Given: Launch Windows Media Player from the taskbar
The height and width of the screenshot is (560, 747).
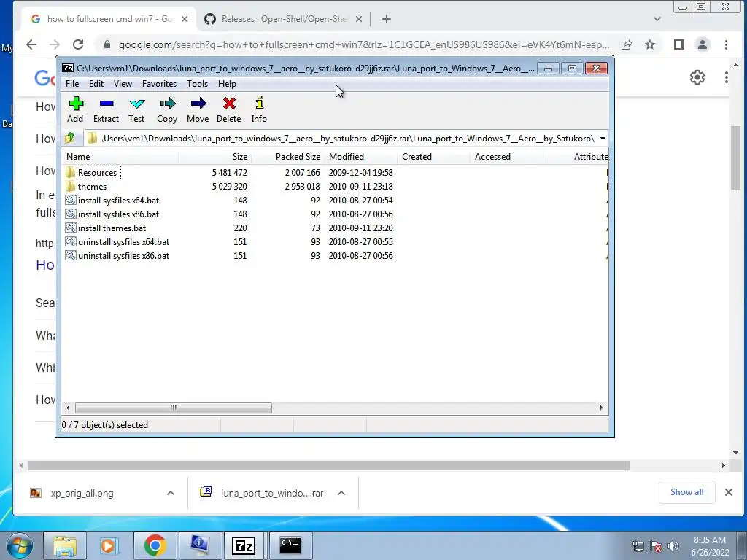Looking at the screenshot, I should (x=109, y=545).
